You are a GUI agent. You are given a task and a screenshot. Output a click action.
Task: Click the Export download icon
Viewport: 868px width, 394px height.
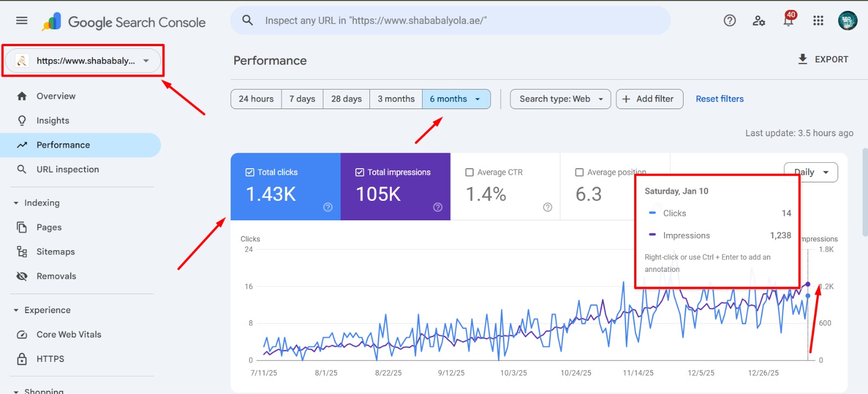point(803,59)
